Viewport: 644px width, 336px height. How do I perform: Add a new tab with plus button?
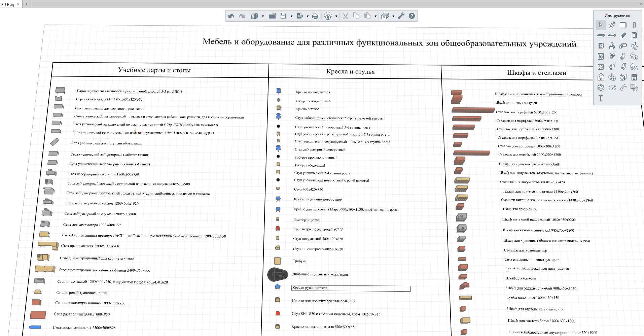pos(26,4)
